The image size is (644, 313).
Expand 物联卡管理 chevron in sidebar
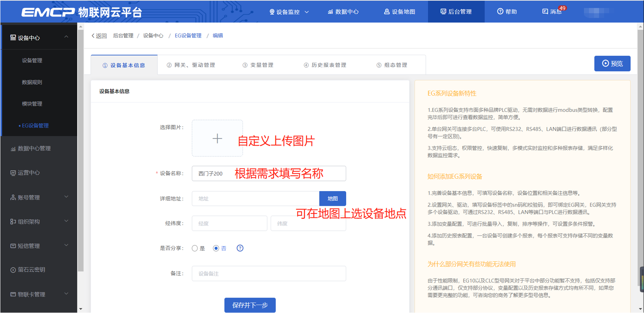pos(66,293)
